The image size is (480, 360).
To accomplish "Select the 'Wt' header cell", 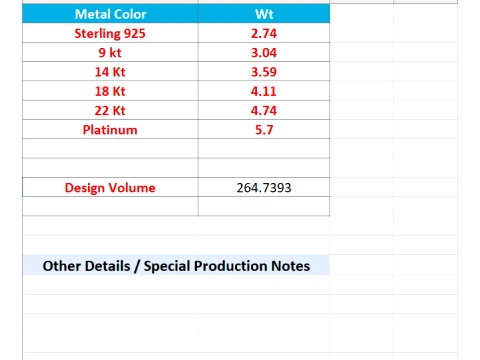I will click(x=264, y=14).
